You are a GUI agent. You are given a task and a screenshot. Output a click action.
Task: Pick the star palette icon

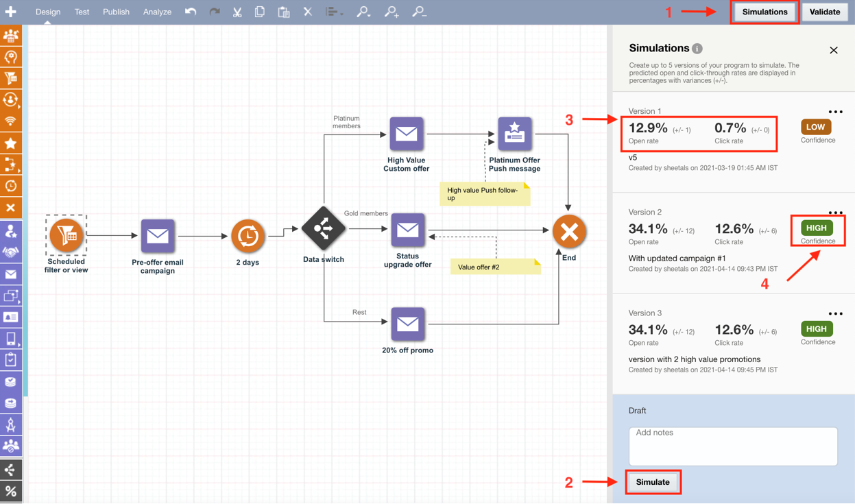11,143
